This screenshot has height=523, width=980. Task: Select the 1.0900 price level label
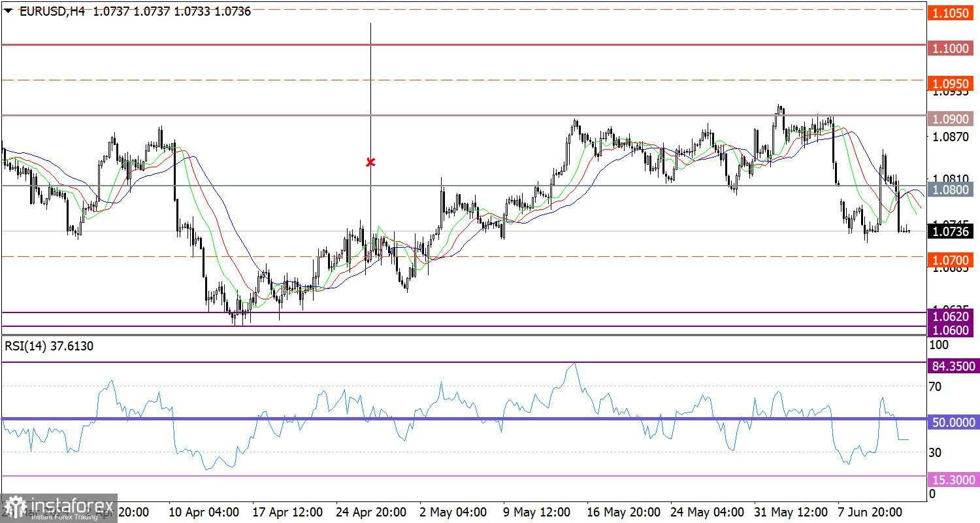[950, 119]
